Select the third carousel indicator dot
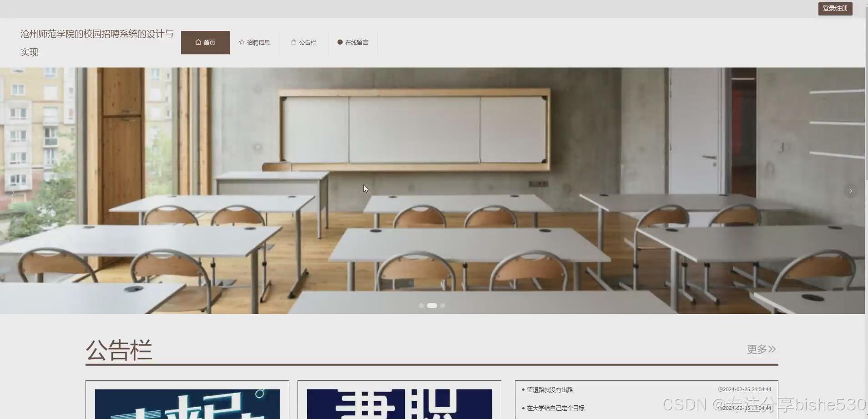 click(443, 306)
